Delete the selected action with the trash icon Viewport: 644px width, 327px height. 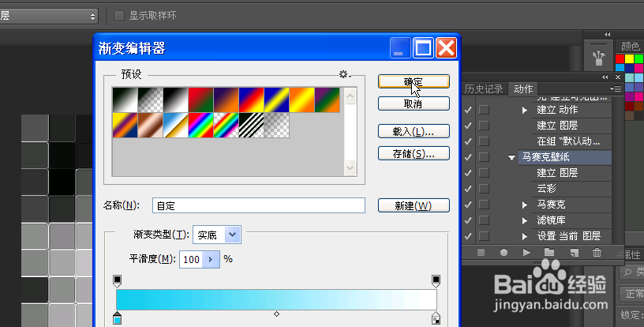[597, 253]
